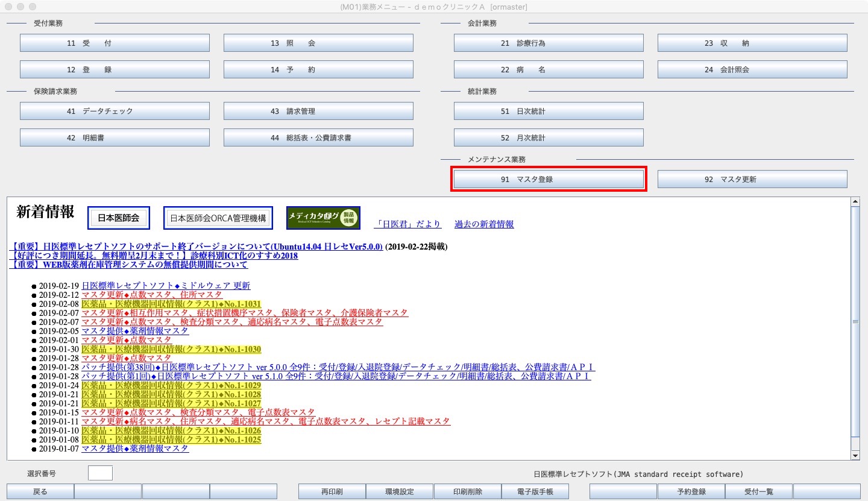868x501 pixels.
Task: Open パッチ提供(第38回) ver 5.0.0 link
Action: point(338,367)
